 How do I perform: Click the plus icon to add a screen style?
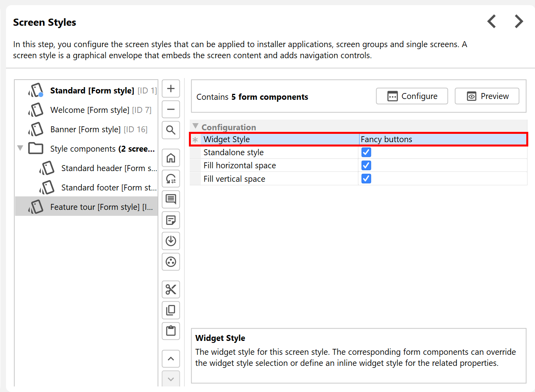pyautogui.click(x=171, y=88)
